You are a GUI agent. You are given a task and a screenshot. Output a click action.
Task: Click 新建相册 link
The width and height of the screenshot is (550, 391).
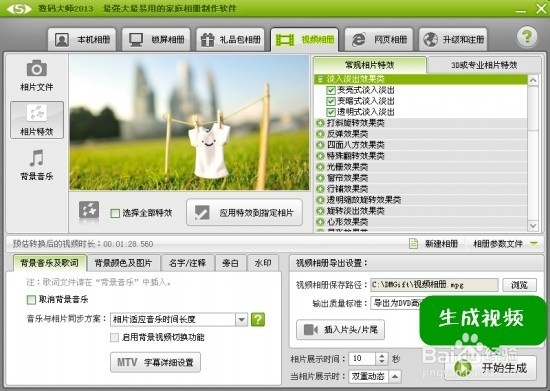(441, 244)
